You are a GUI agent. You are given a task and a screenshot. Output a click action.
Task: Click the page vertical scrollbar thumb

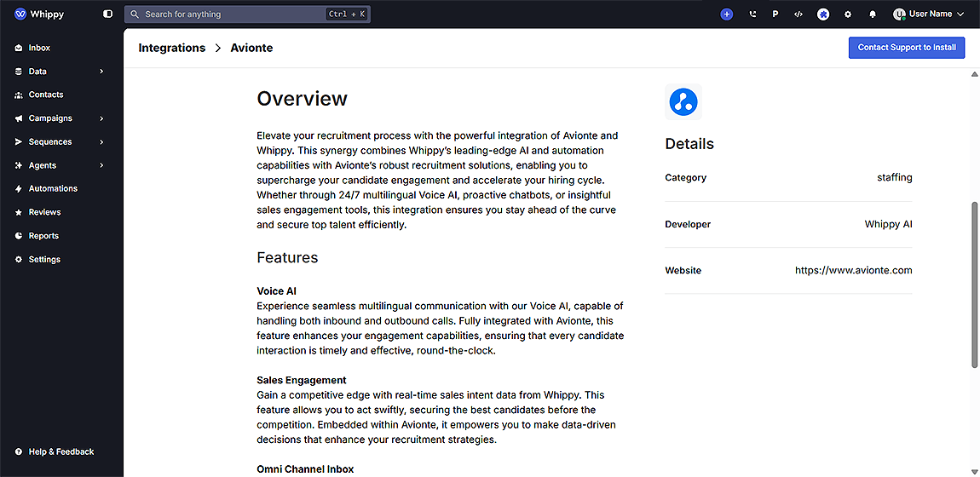pos(974,284)
